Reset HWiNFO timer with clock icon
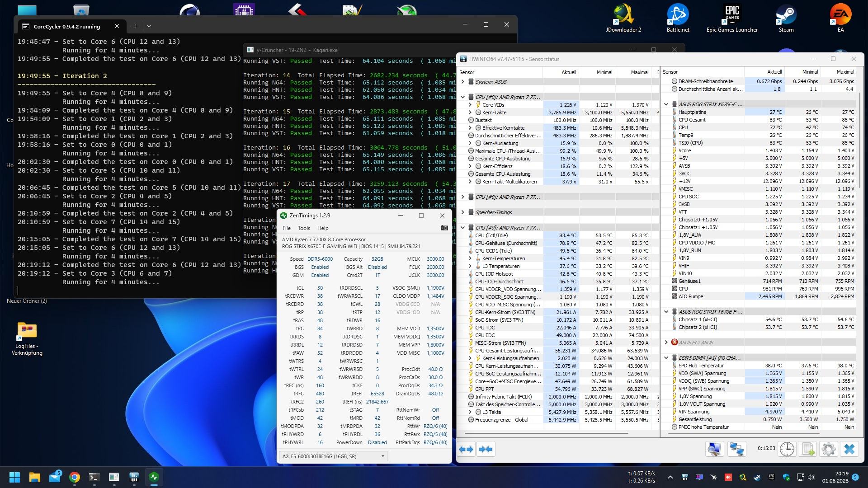Image resolution: width=868 pixels, height=488 pixels. click(x=787, y=449)
